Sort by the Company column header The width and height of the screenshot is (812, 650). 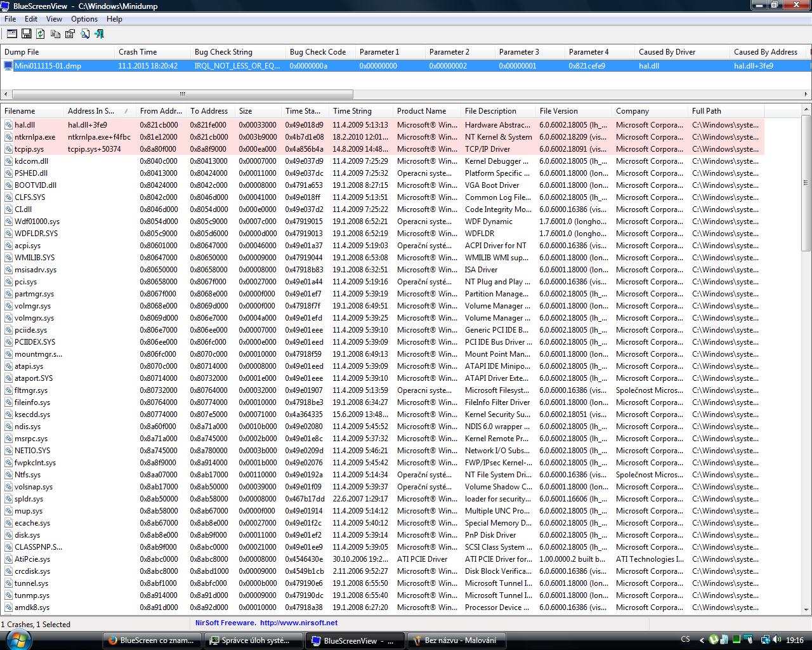coord(650,111)
